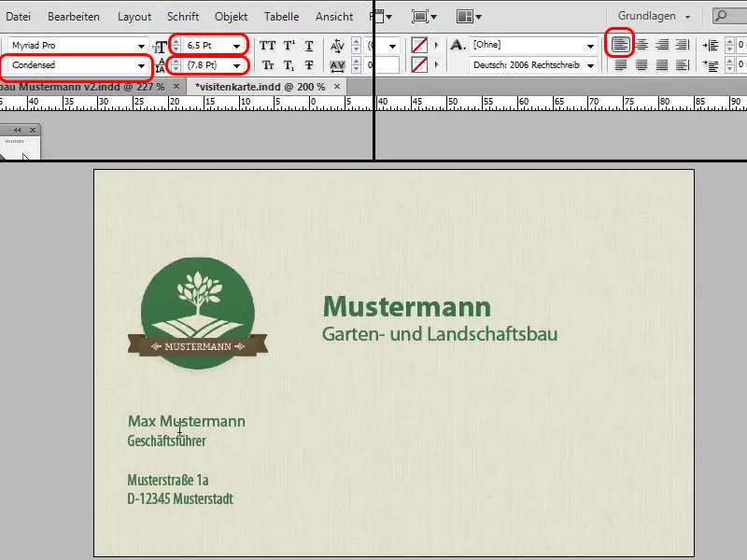
Task: Click the first line indent stepper arrows
Action: pyautogui.click(x=729, y=65)
